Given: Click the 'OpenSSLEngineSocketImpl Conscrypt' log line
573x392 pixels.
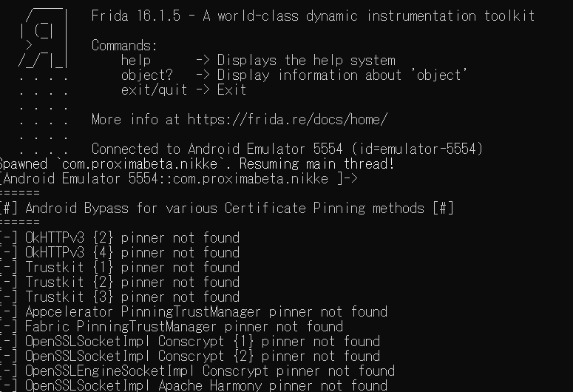Looking at the screenshot, I should pos(197,371).
